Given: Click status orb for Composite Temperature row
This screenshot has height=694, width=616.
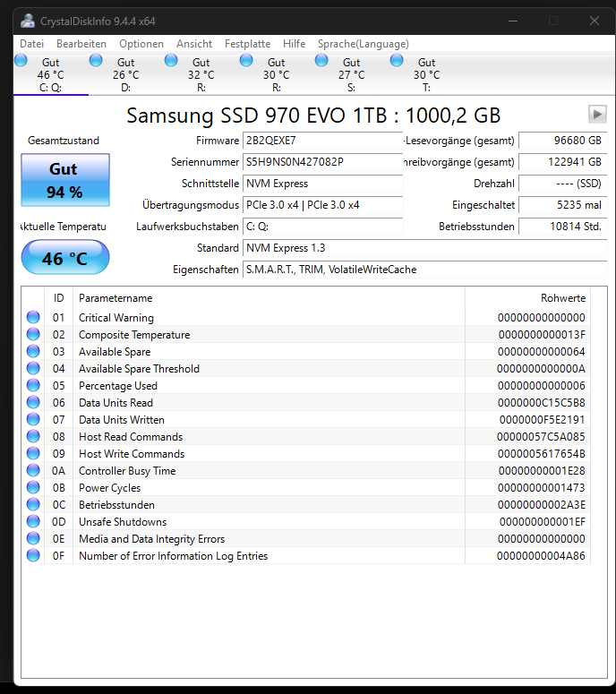Looking at the screenshot, I should point(33,334).
